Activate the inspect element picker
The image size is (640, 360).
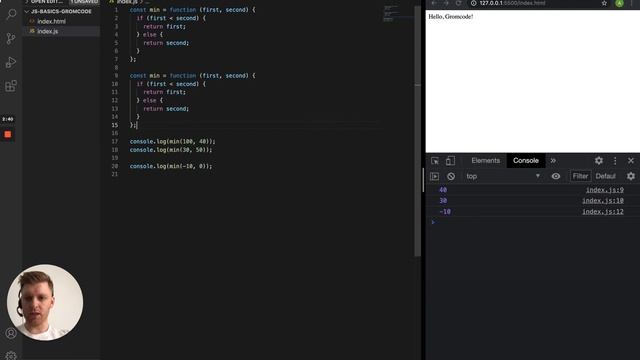click(x=435, y=161)
